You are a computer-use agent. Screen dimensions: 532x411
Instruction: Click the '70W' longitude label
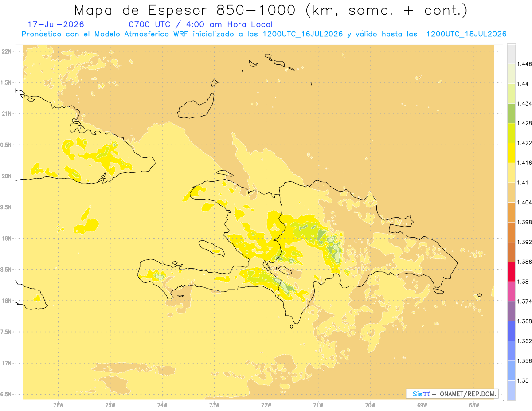pos(370,405)
